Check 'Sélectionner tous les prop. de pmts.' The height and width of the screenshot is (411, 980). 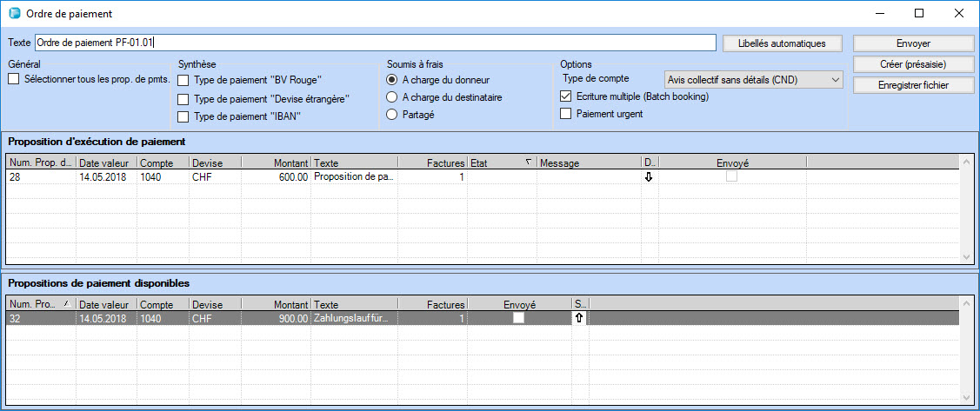click(x=14, y=80)
